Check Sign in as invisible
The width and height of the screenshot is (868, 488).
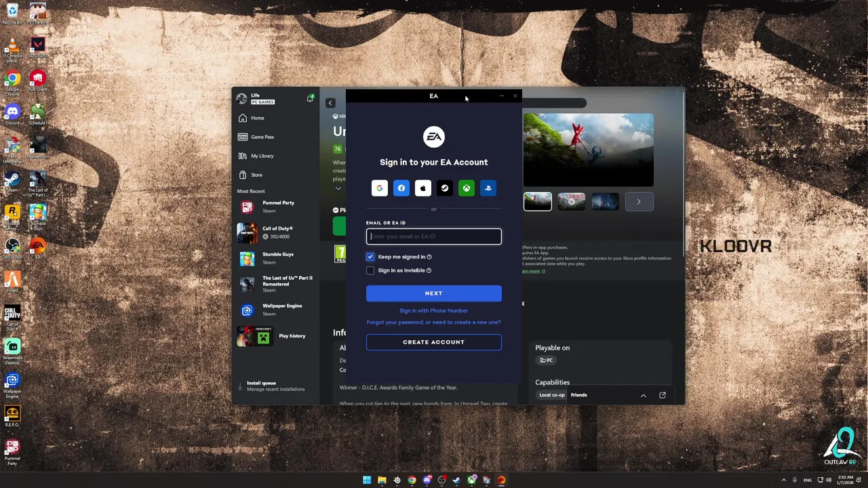click(370, 270)
